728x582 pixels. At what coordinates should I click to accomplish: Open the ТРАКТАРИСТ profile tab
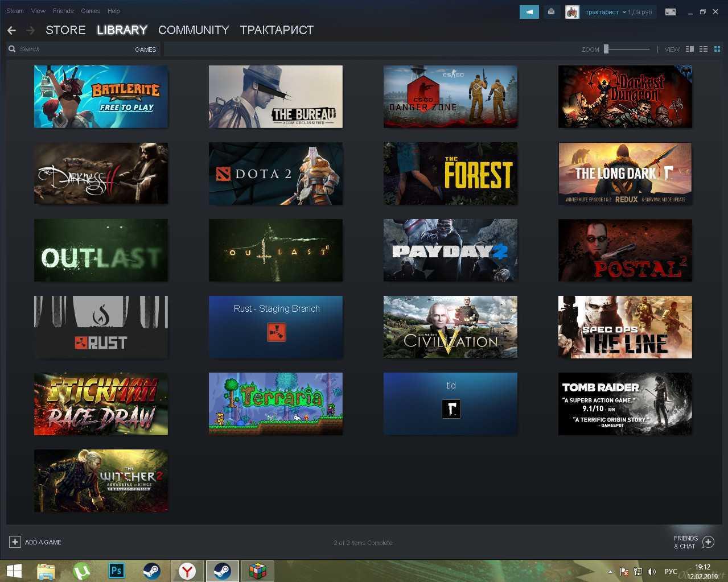click(x=277, y=30)
